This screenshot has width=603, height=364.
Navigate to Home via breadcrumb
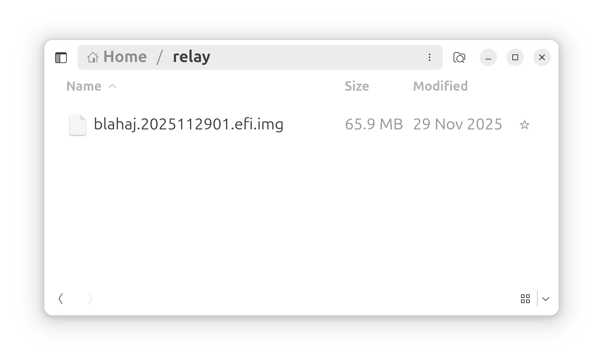(x=124, y=56)
